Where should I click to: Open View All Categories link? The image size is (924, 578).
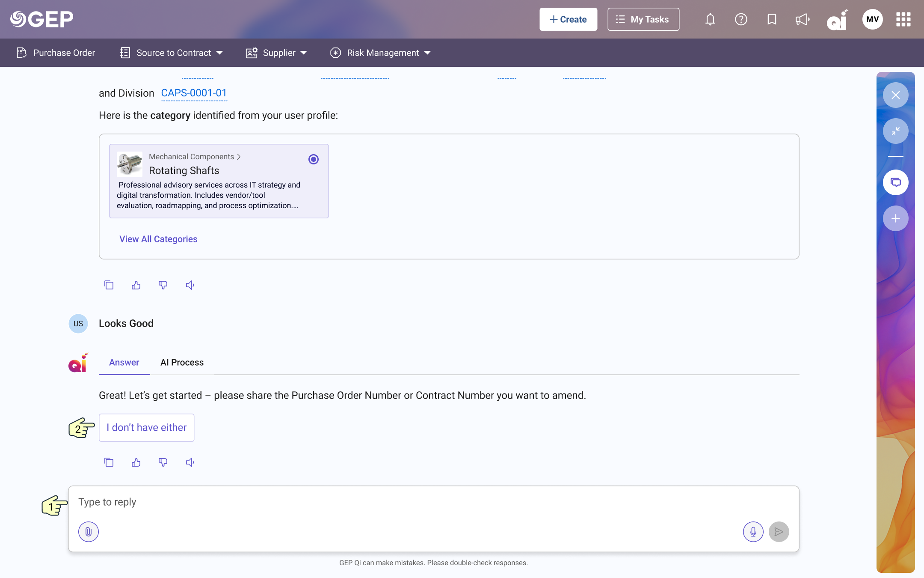pyautogui.click(x=158, y=239)
